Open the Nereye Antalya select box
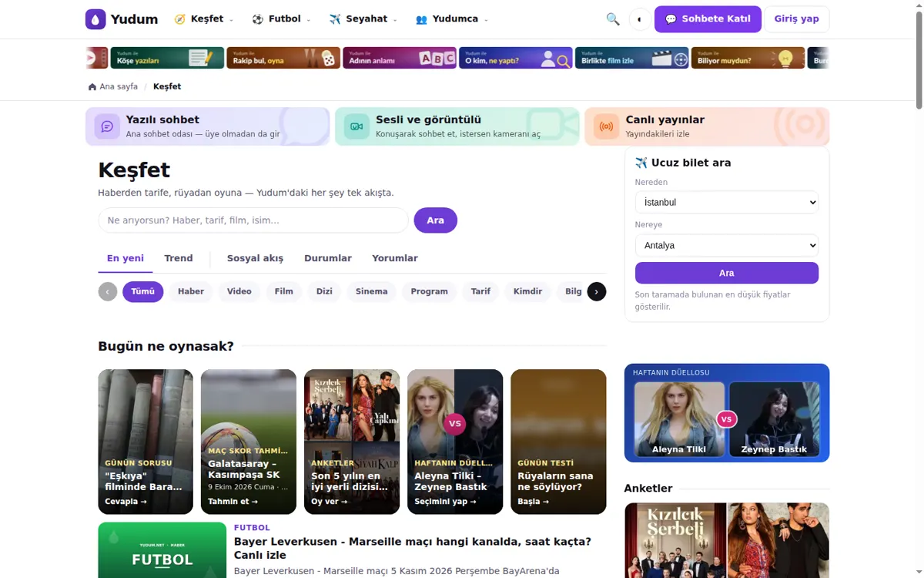Screen dimensions: 924x578 727,245
